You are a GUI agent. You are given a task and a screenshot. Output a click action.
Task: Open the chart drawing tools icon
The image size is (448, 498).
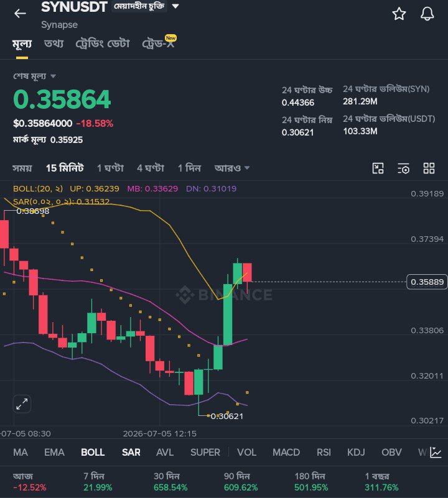tap(378, 168)
